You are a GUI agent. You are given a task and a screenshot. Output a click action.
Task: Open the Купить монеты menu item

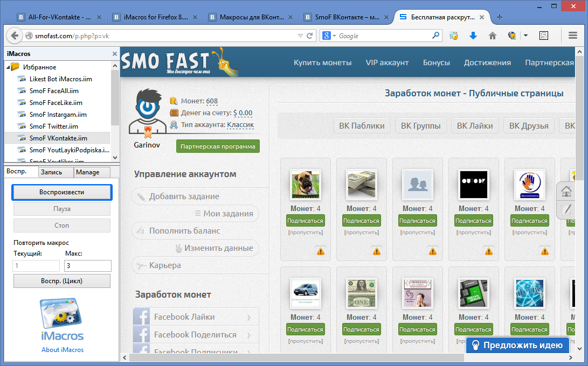click(x=322, y=62)
